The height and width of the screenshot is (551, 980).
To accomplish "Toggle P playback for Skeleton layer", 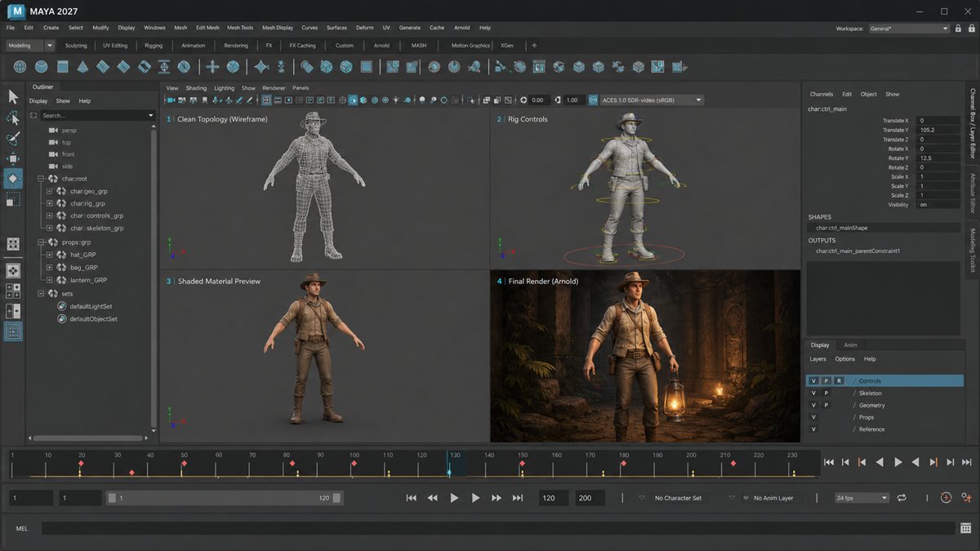I will click(826, 393).
